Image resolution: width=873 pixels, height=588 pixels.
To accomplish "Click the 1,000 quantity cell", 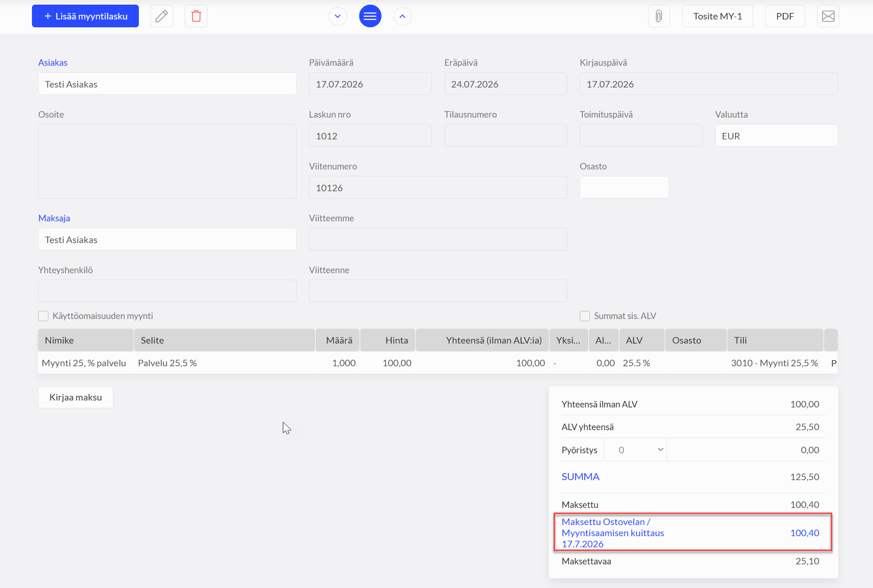I will click(x=338, y=363).
